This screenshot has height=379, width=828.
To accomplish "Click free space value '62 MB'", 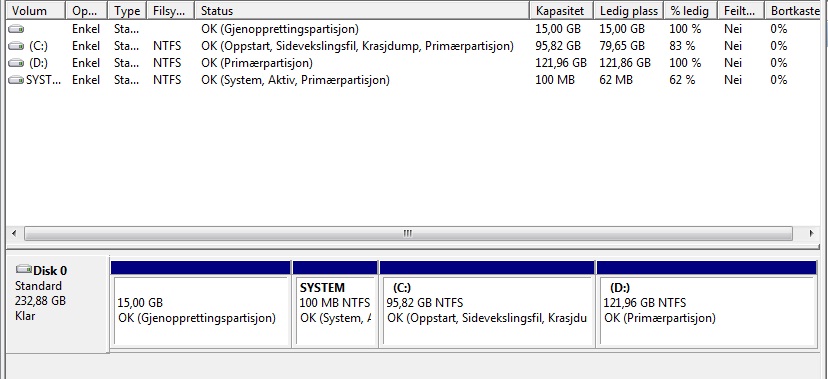I will (616, 80).
